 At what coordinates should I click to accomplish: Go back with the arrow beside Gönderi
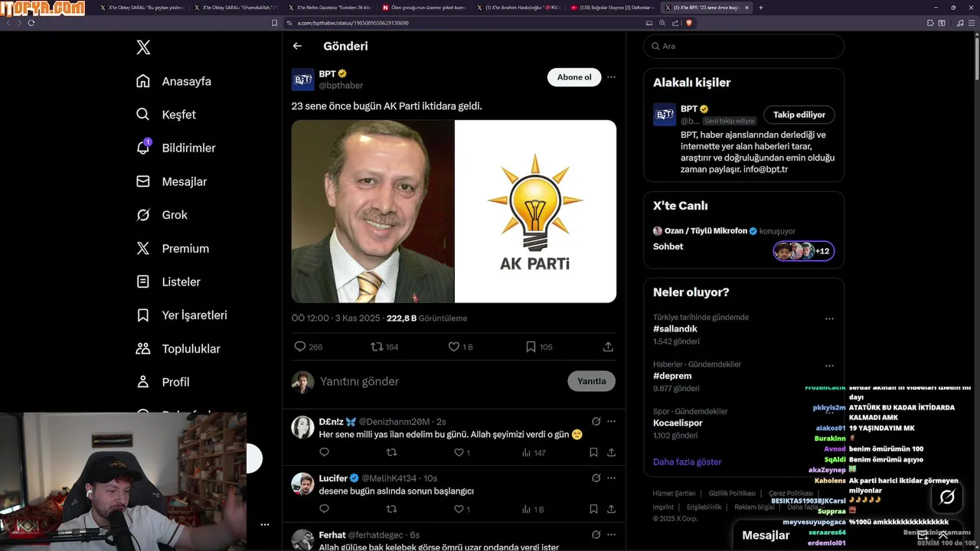pyautogui.click(x=297, y=46)
